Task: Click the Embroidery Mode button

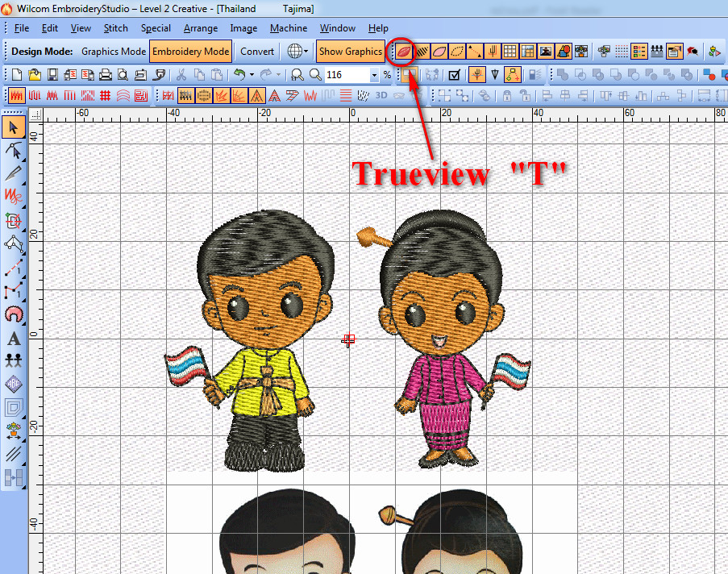Action: [x=190, y=52]
